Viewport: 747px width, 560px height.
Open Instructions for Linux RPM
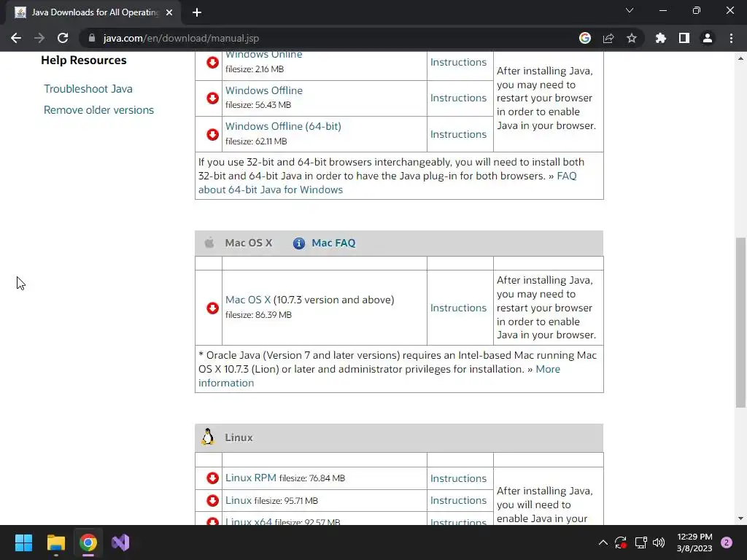click(x=458, y=478)
